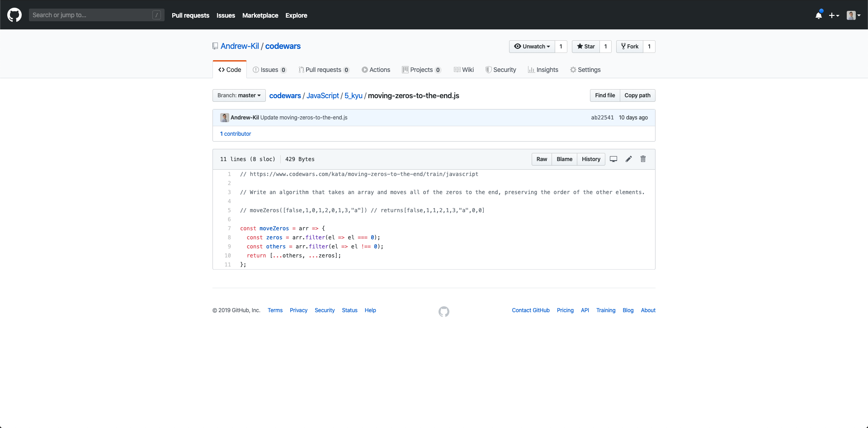
Task: Expand the Unwatch dropdown
Action: (532, 47)
